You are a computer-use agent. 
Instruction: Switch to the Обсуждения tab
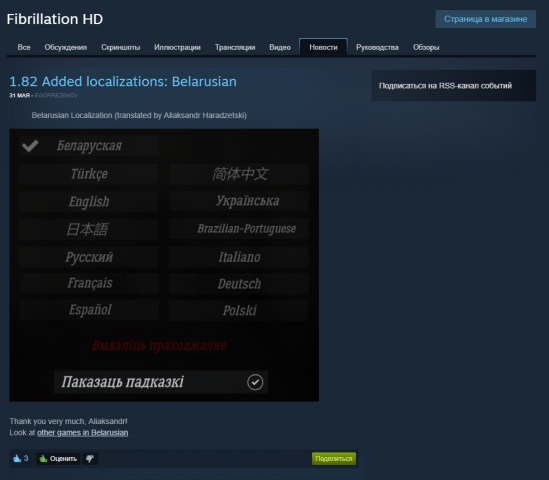click(65, 47)
